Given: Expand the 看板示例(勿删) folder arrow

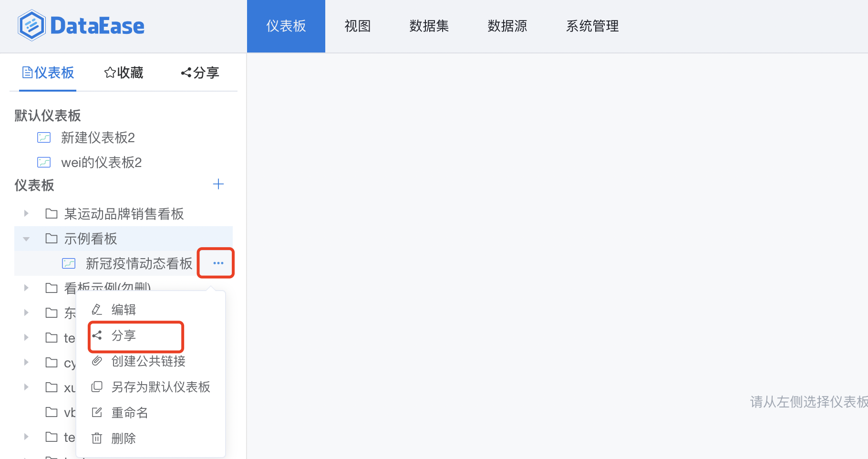Looking at the screenshot, I should [x=26, y=288].
